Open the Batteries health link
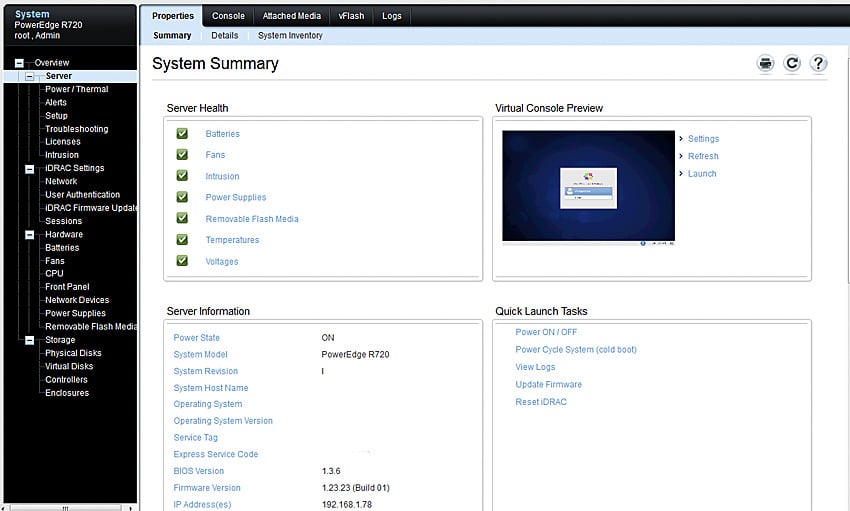850x511 pixels. tap(222, 134)
